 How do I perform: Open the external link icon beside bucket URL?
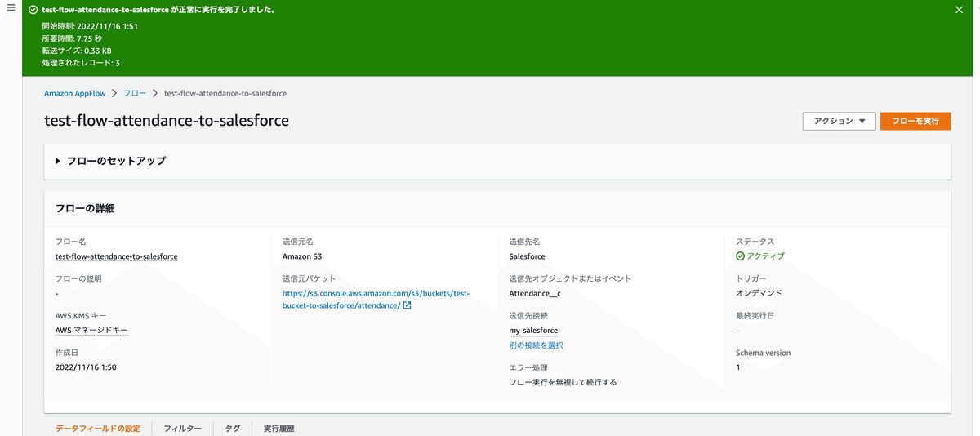click(408, 305)
